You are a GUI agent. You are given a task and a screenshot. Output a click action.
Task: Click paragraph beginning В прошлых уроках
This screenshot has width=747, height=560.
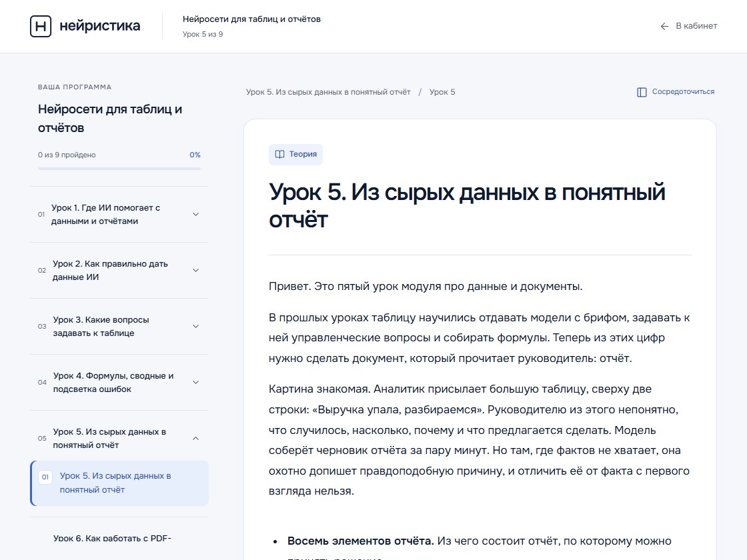(480, 337)
